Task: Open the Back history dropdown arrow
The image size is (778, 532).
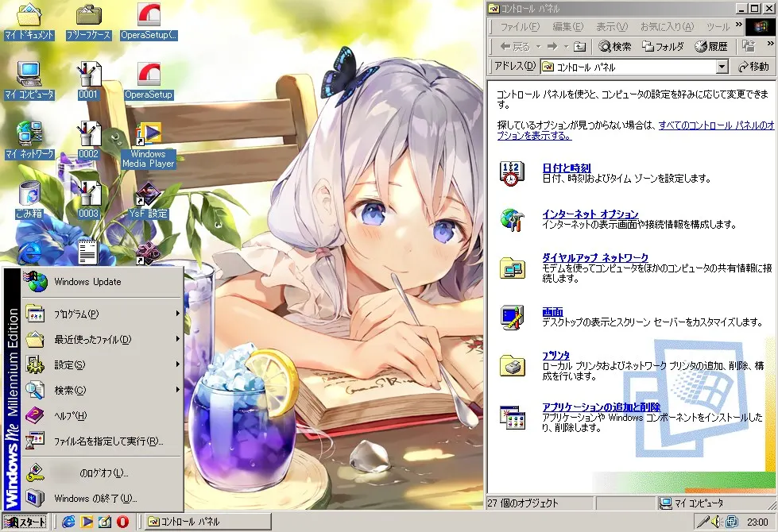Action: click(x=538, y=47)
